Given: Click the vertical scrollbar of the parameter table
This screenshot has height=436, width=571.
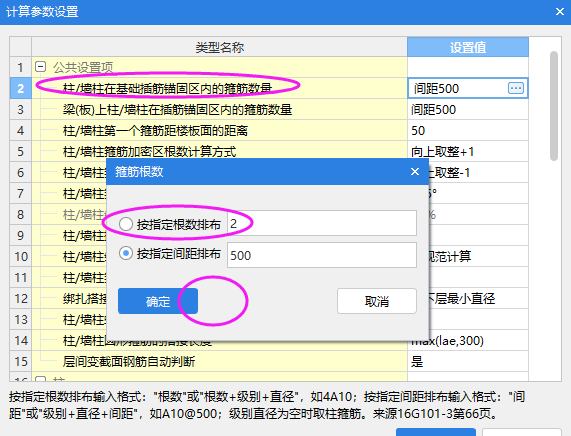Looking at the screenshot, I should (554, 106).
